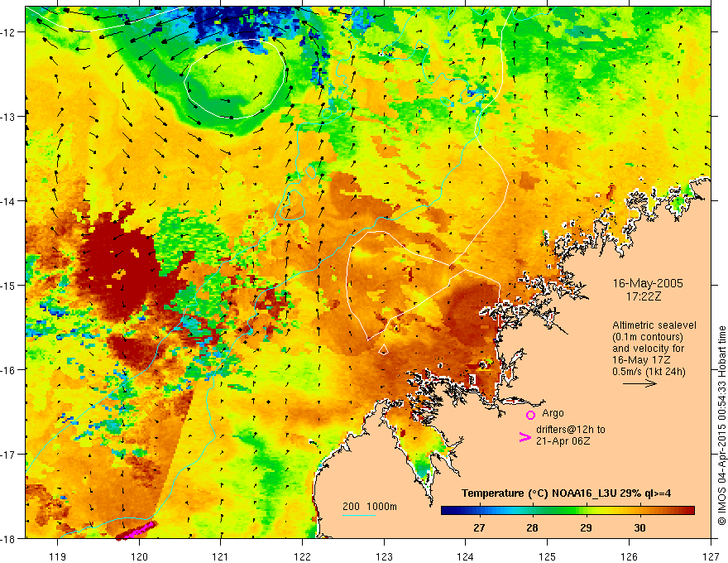Image resolution: width=728 pixels, height=563 pixels.
Task: Click the '-17' latitude axis label
Action: pyautogui.click(x=8, y=455)
